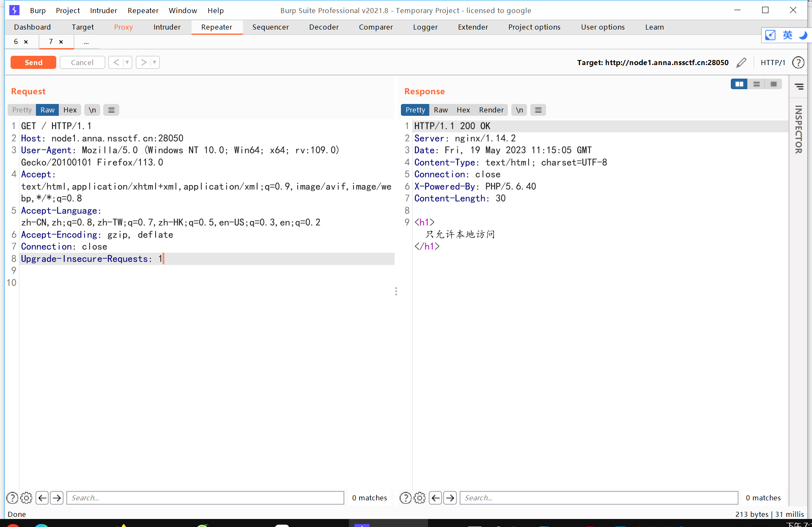Open the Learn tab

pyautogui.click(x=655, y=27)
